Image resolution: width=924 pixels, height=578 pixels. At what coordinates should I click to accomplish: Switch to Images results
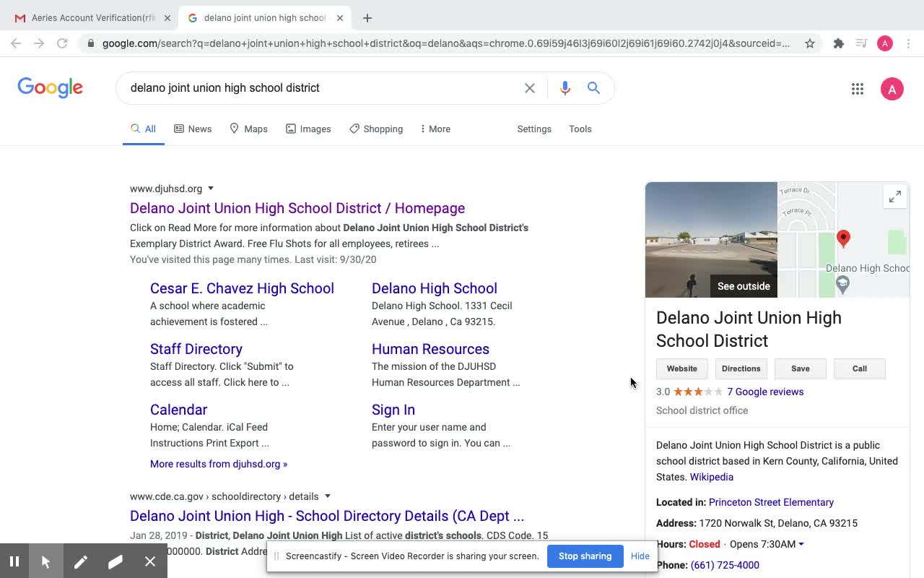click(x=308, y=129)
